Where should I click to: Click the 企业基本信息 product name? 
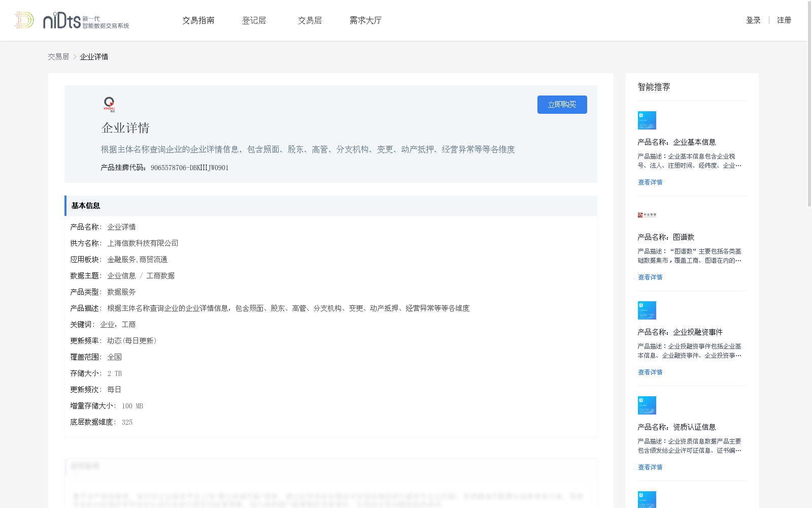click(694, 142)
